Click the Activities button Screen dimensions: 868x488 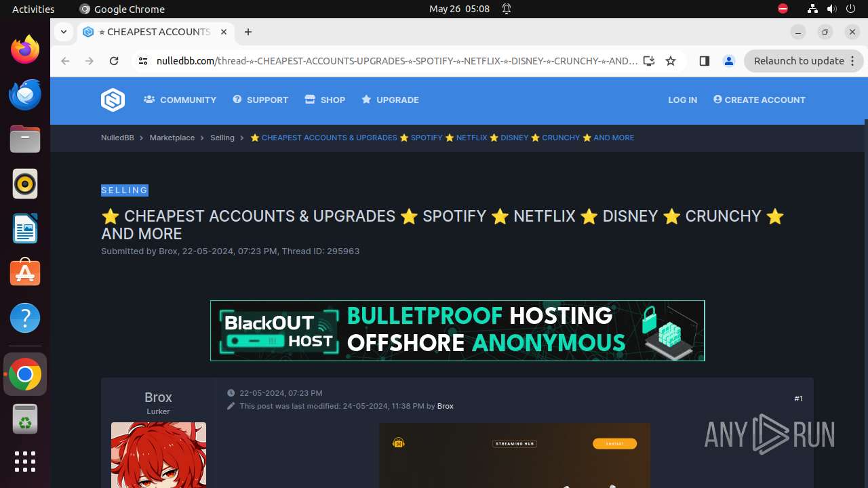33,9
